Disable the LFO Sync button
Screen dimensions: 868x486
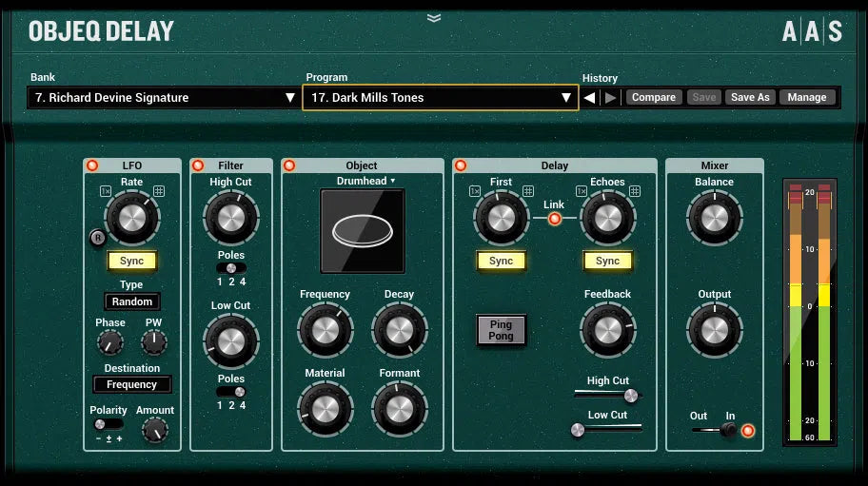coord(131,261)
